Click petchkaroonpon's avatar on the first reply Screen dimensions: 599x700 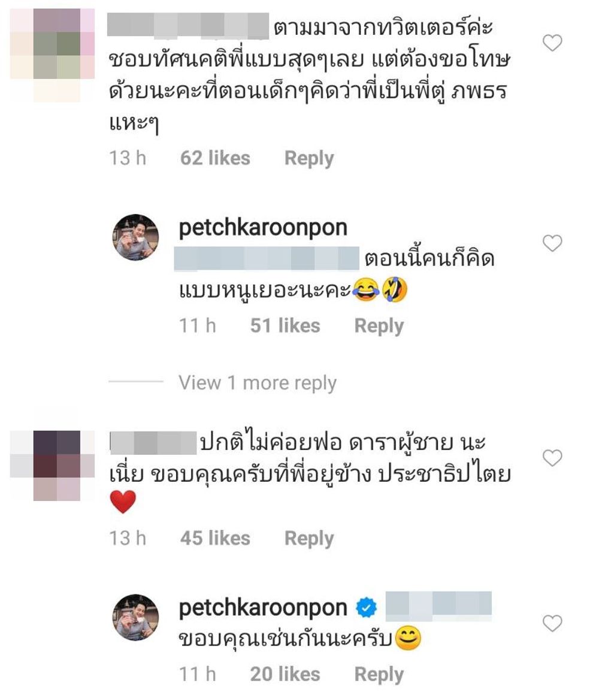[x=135, y=237]
